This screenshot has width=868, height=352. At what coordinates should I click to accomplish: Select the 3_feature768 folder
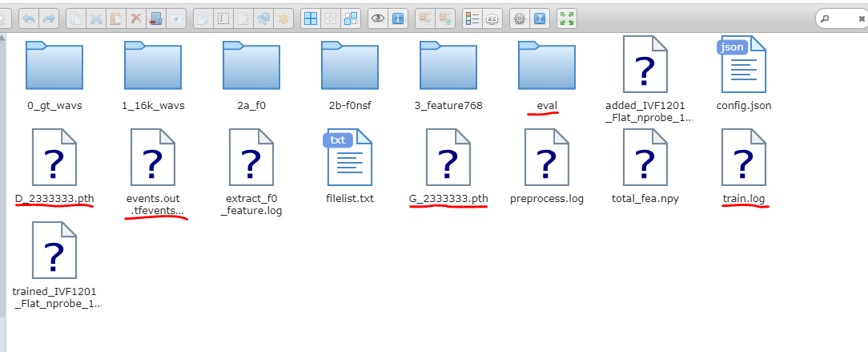point(448,74)
